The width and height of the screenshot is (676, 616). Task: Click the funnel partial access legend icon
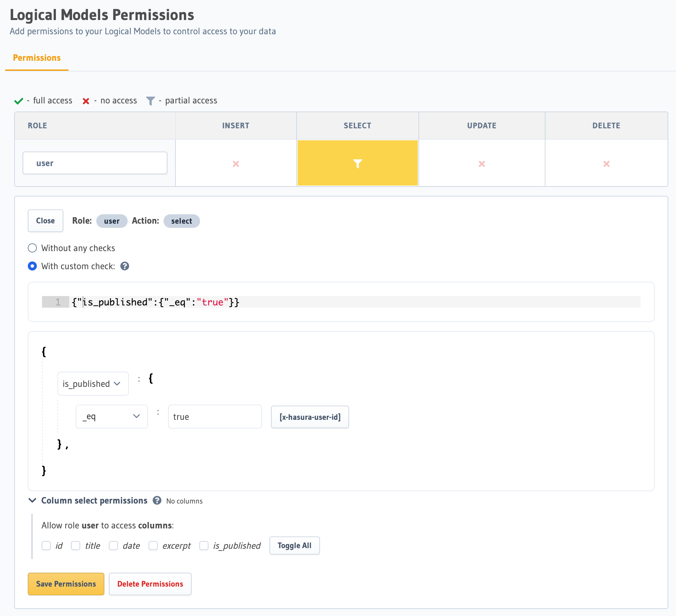tap(151, 101)
